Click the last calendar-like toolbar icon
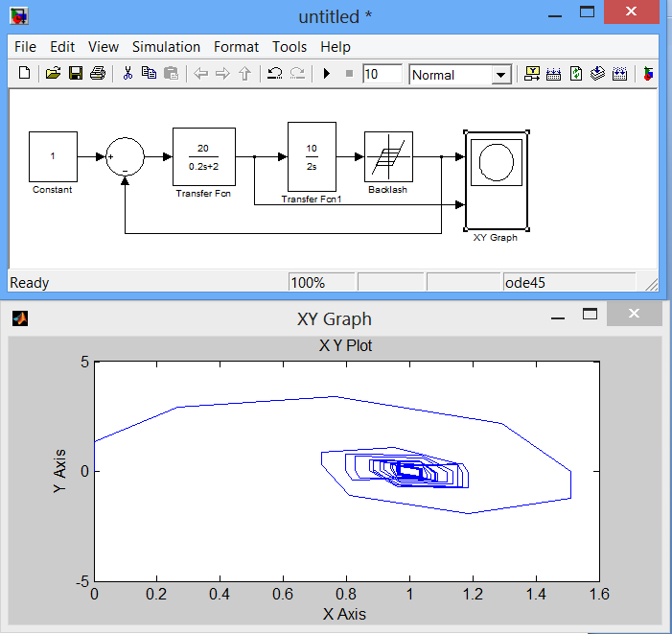672x634 pixels. point(619,74)
